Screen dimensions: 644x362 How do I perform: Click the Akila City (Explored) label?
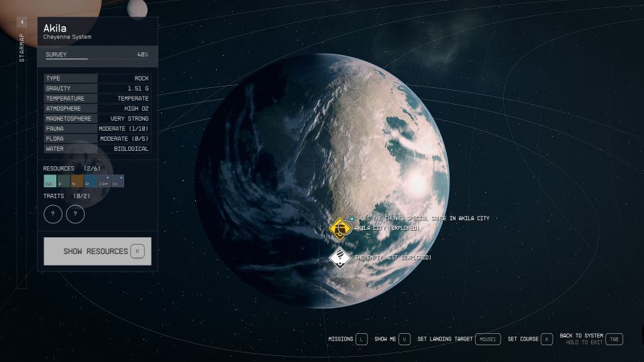pos(387,228)
